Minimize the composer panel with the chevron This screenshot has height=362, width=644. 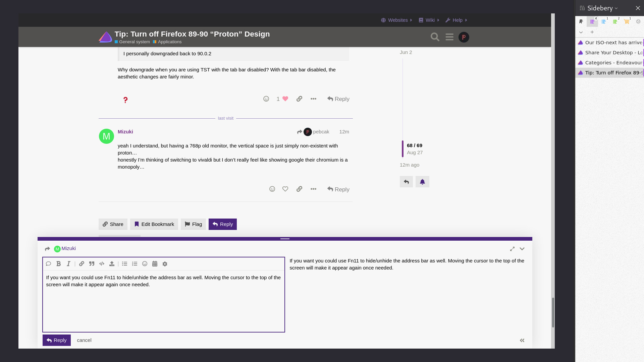point(522,249)
